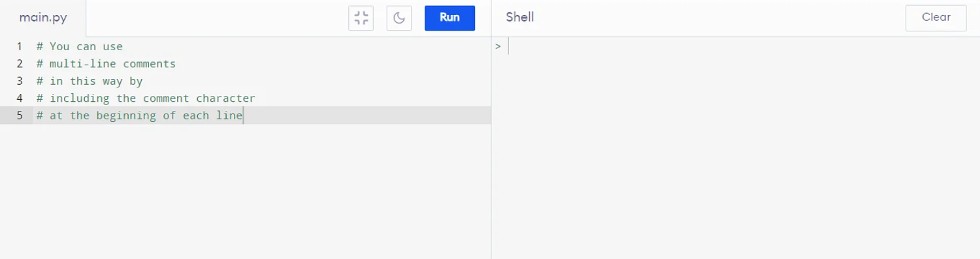
Task: Click line number 3 in gutter
Action: point(20,81)
